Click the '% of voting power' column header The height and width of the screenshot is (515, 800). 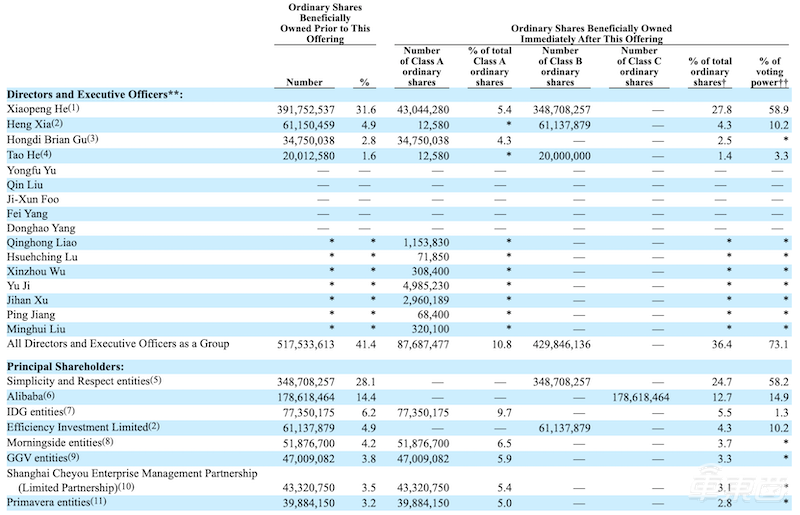coord(770,69)
